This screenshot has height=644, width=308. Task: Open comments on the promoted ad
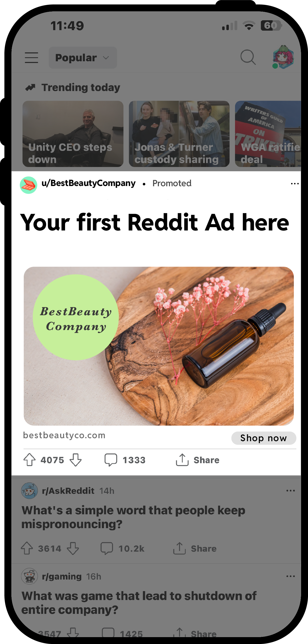(125, 460)
